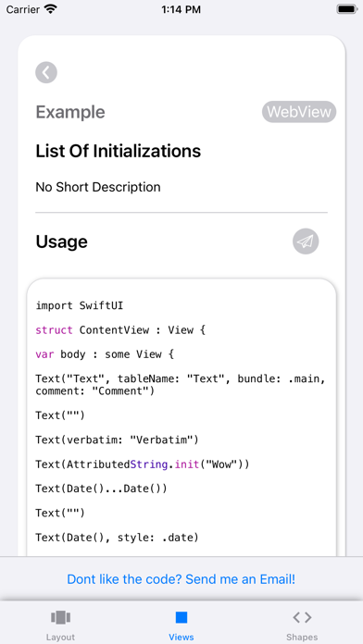
Task: Tap the Usage section heading
Action: pyautogui.click(x=62, y=241)
